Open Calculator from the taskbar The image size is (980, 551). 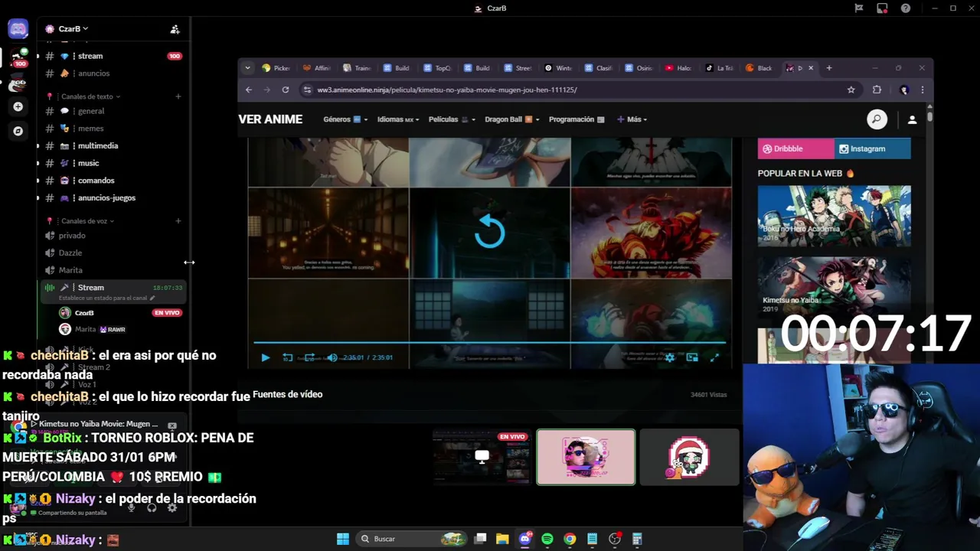click(637, 539)
